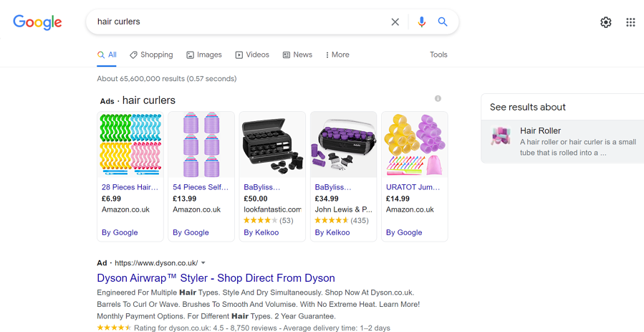Click the John Lewis & P... seller text
The image size is (644, 332).
(343, 209)
